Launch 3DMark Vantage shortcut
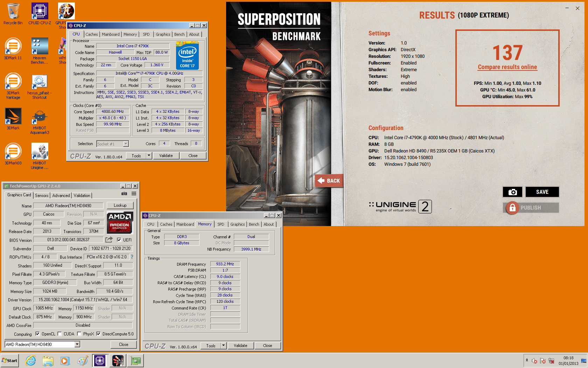 click(x=13, y=86)
